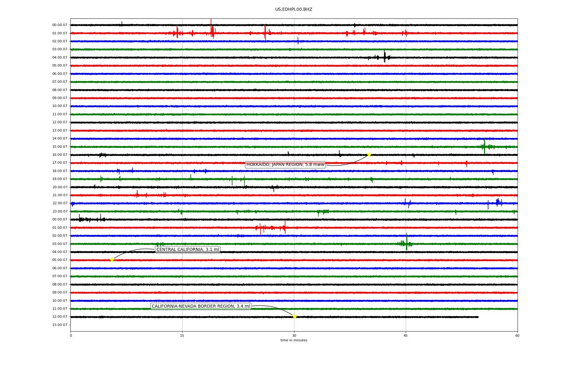The width and height of the screenshot is (588, 368).
Task: Click the 13:00:07 label at the bottom
Action: click(x=60, y=325)
